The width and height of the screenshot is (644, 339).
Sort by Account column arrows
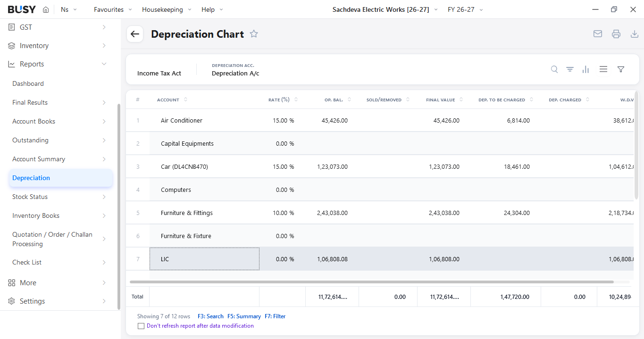point(185,99)
